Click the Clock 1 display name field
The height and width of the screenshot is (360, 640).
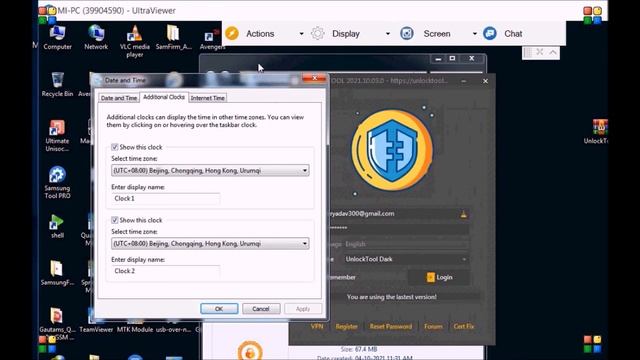(165, 198)
